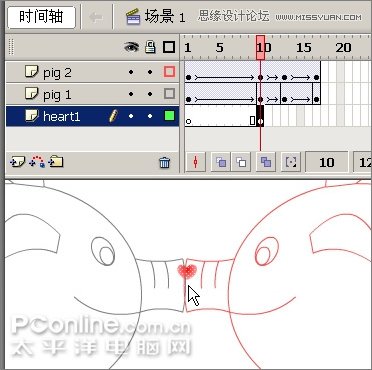Select the pig 2 layer

coord(93,72)
